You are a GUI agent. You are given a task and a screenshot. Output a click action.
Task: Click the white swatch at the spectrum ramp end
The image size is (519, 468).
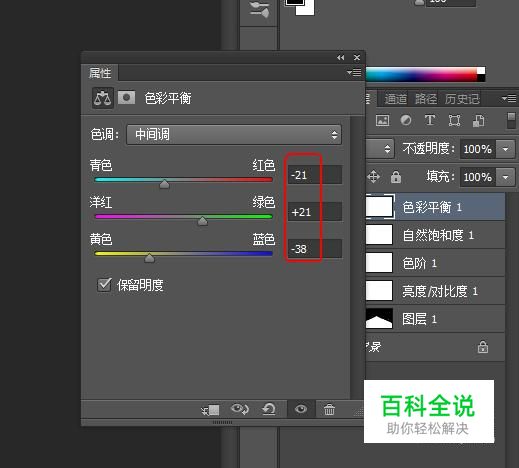[481, 71]
